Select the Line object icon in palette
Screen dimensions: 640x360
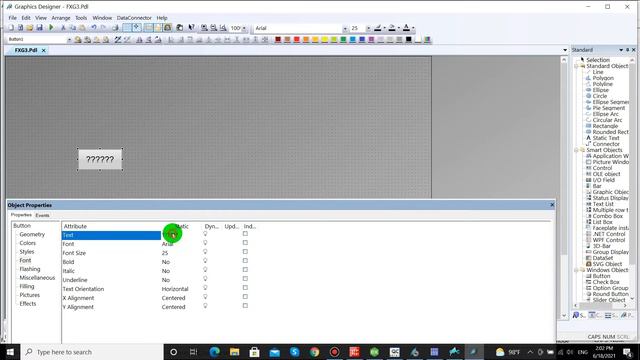coord(589,72)
